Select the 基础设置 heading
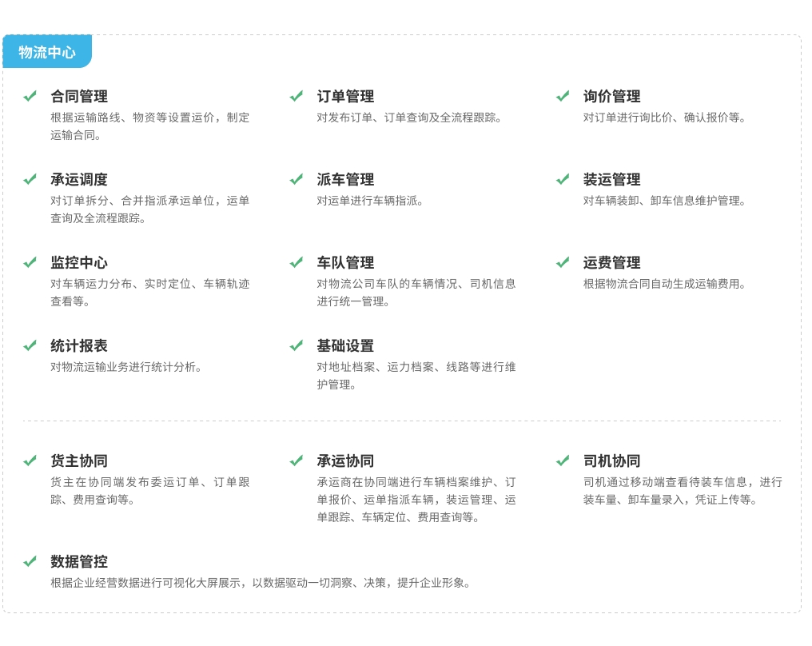812x646 pixels. pos(345,345)
